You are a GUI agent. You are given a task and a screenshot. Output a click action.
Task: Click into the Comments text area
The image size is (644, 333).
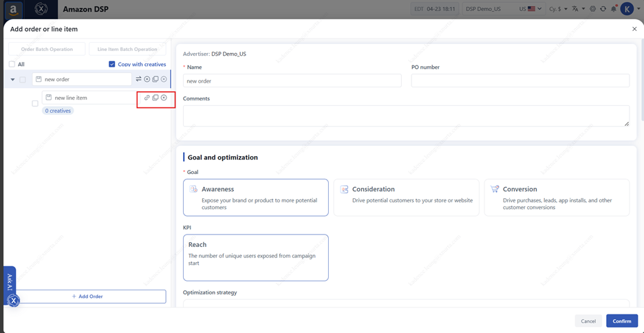tap(406, 116)
